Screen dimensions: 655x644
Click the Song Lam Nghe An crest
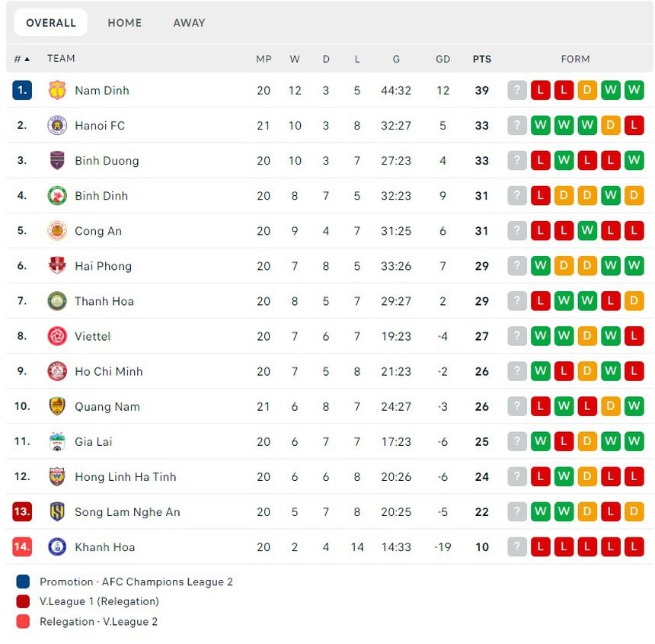[x=57, y=511]
